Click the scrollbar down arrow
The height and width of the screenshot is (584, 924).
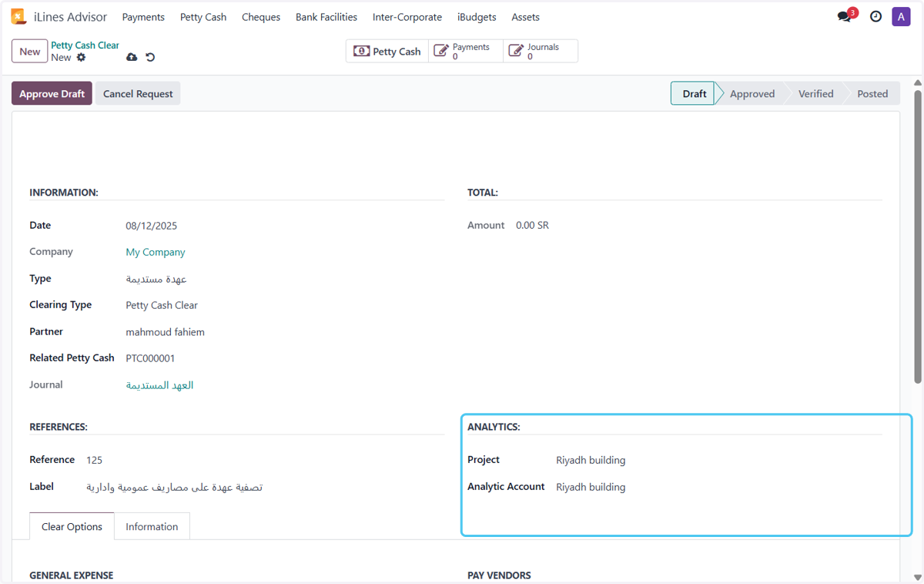(917, 577)
